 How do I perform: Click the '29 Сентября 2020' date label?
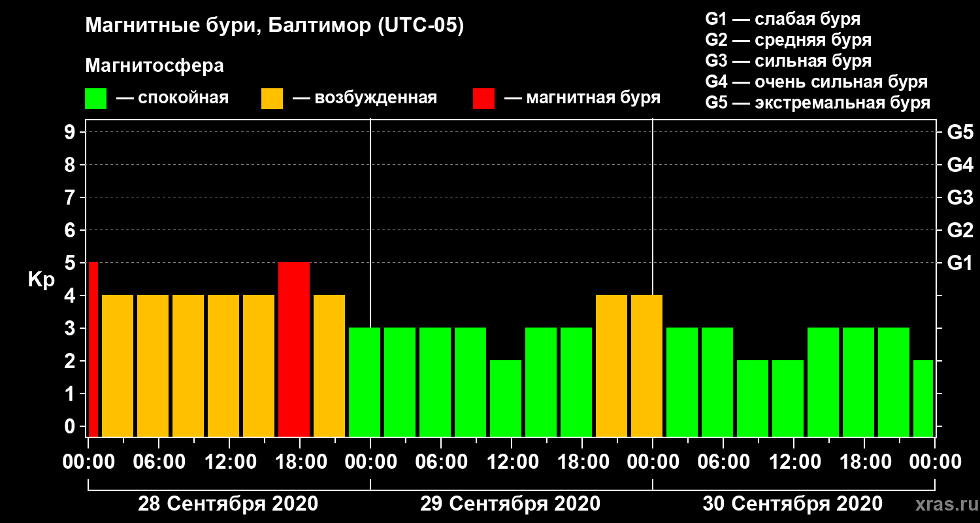click(510, 504)
